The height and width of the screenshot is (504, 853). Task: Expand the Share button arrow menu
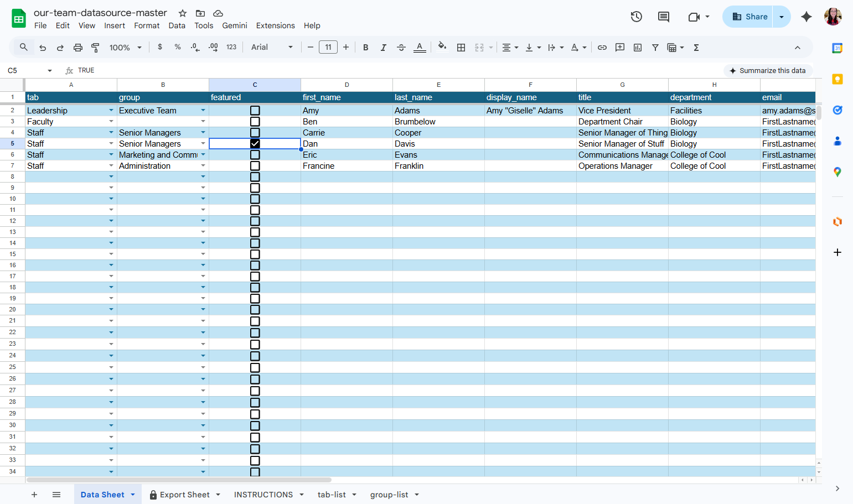tap(782, 17)
